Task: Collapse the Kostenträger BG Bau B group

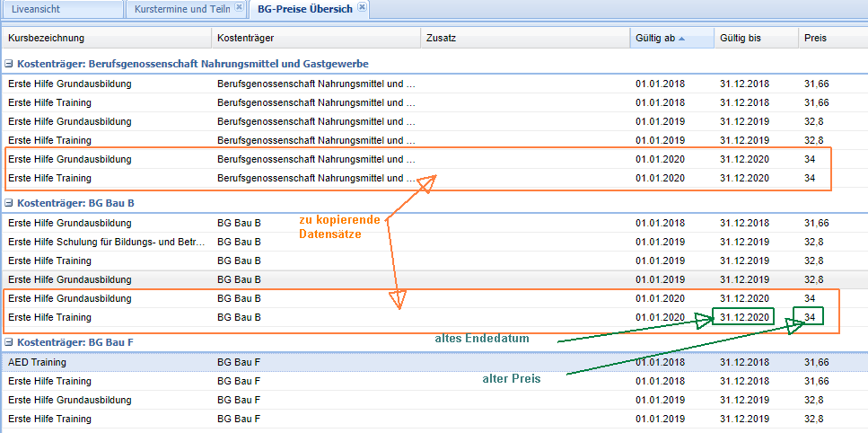Action: pos(9,204)
